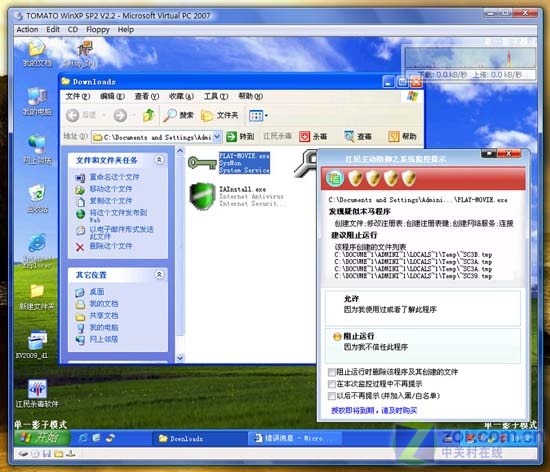Open the Virtual PC Help menu
The image size is (550, 472).
click(x=126, y=29)
